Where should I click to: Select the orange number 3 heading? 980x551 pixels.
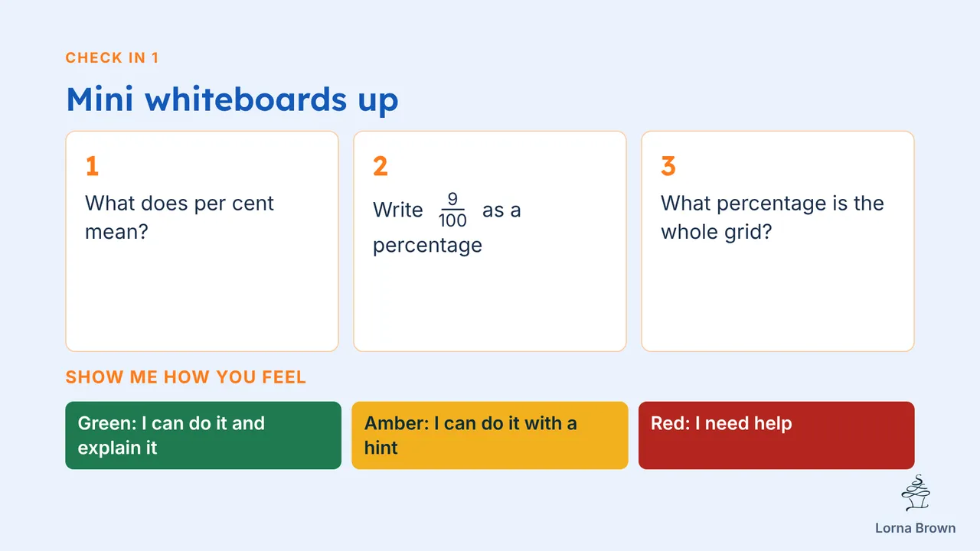click(x=668, y=166)
